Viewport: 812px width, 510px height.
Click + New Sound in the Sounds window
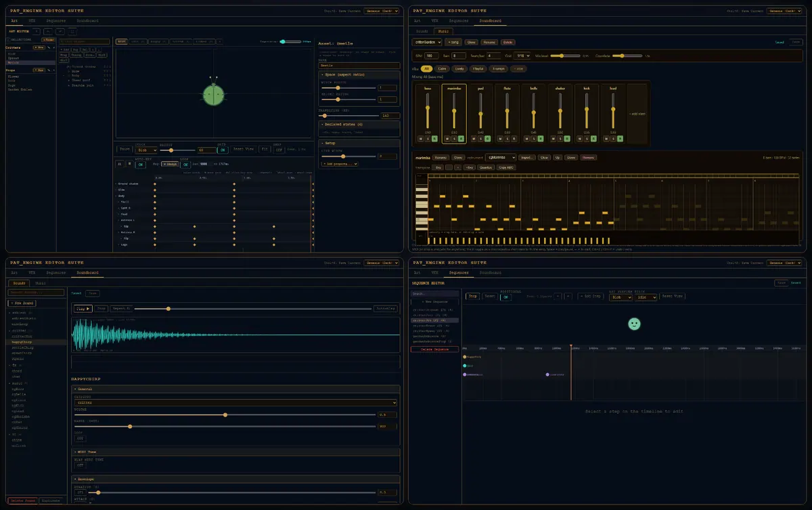[x=22, y=303]
